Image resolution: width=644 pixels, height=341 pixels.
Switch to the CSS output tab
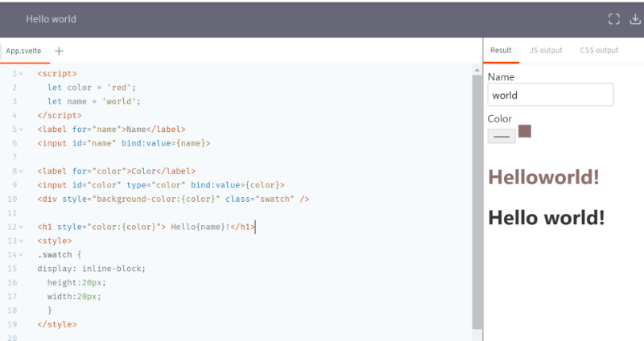(599, 51)
